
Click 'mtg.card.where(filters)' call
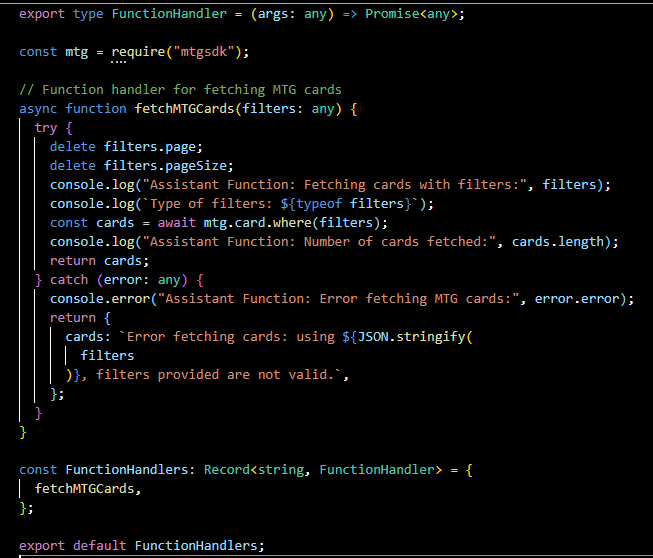(x=292, y=223)
